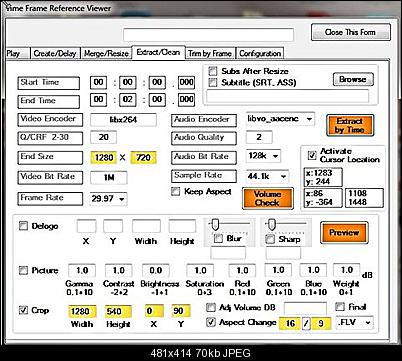Click the Red value field

(242, 270)
